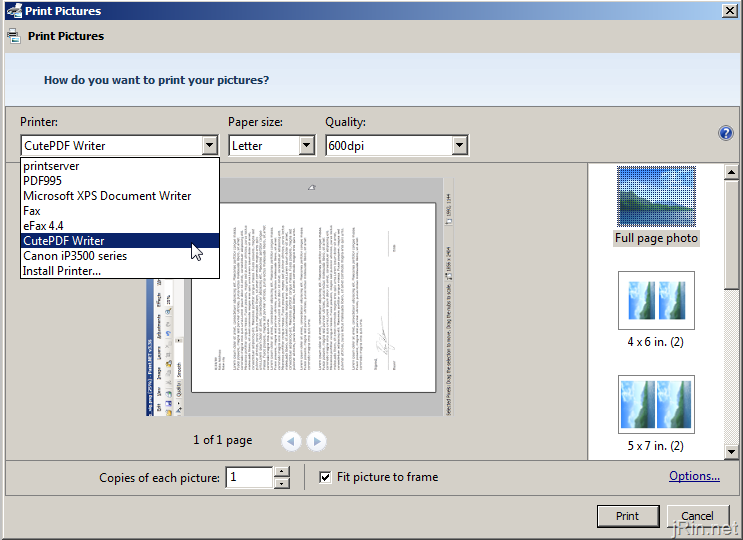Select Canon iP3500 series printer
This screenshot has width=743, height=540.
tap(120, 256)
